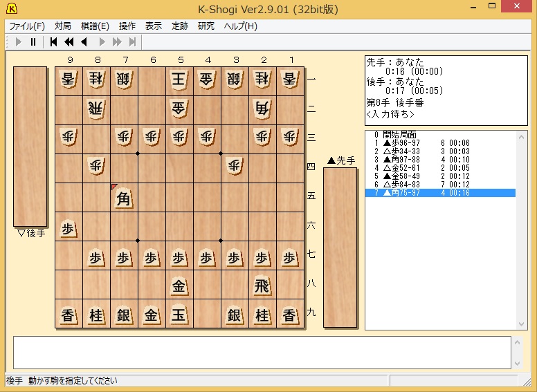Select the sente gold (金) on 5八
The height and width of the screenshot is (392, 537).
[x=179, y=285]
